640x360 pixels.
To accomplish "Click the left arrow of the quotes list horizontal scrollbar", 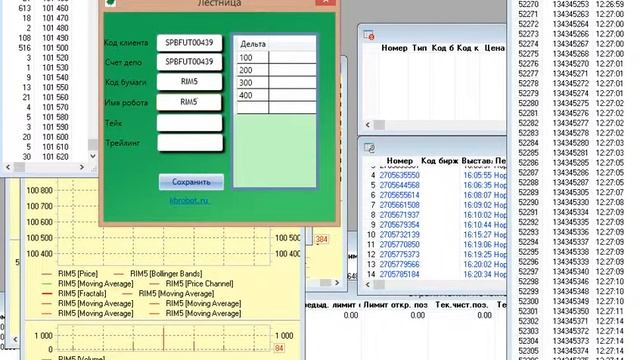I will point(8,167).
